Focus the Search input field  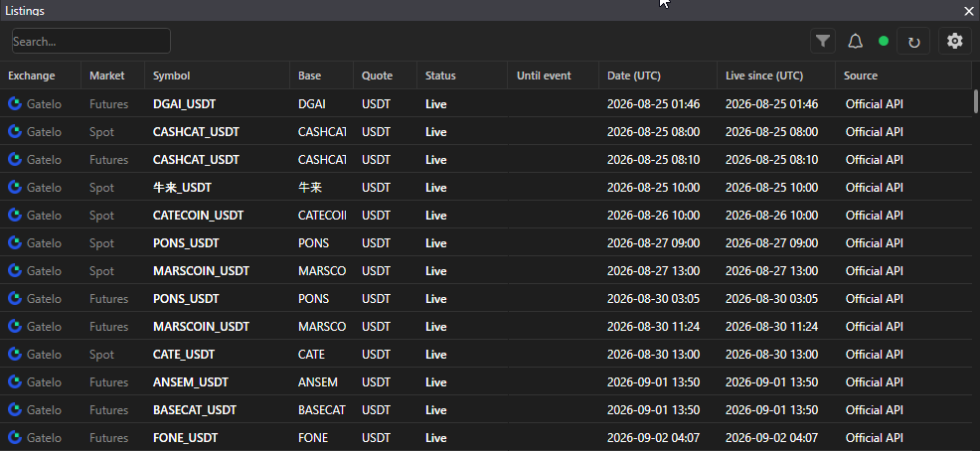(x=91, y=42)
